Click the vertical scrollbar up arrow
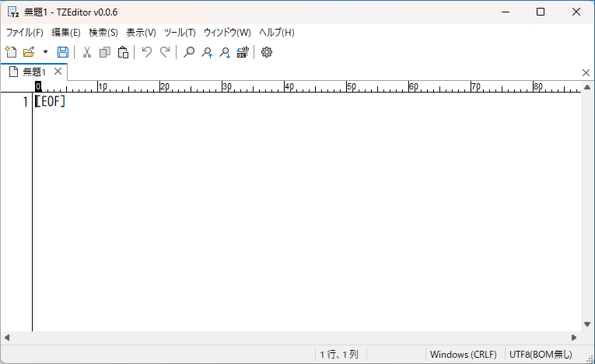 [x=587, y=87]
